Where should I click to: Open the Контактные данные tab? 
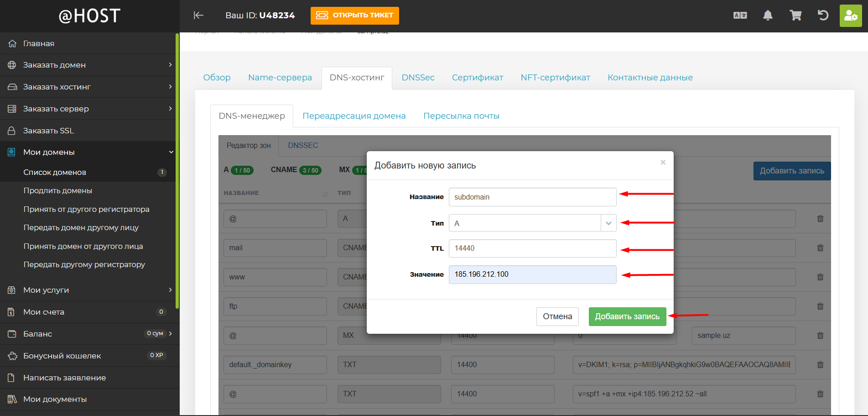point(650,78)
